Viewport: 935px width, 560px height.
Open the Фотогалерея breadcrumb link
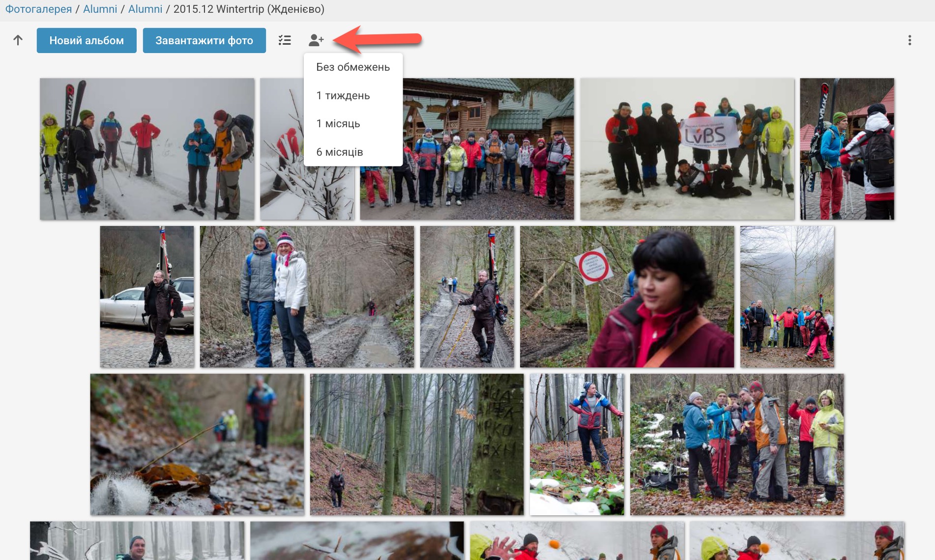38,9
